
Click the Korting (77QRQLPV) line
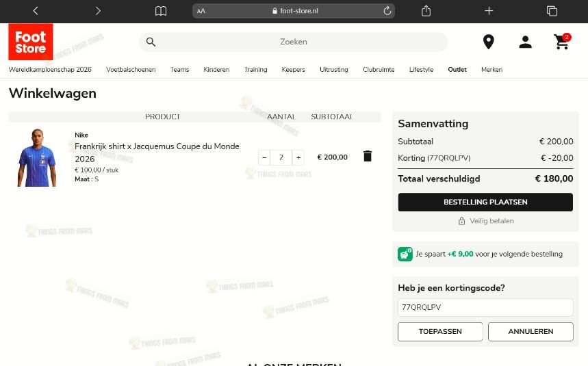tap(485, 158)
